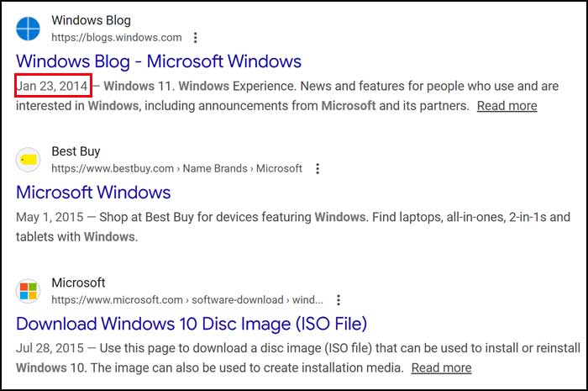Click the Jul 28, 2015 date

50,348
